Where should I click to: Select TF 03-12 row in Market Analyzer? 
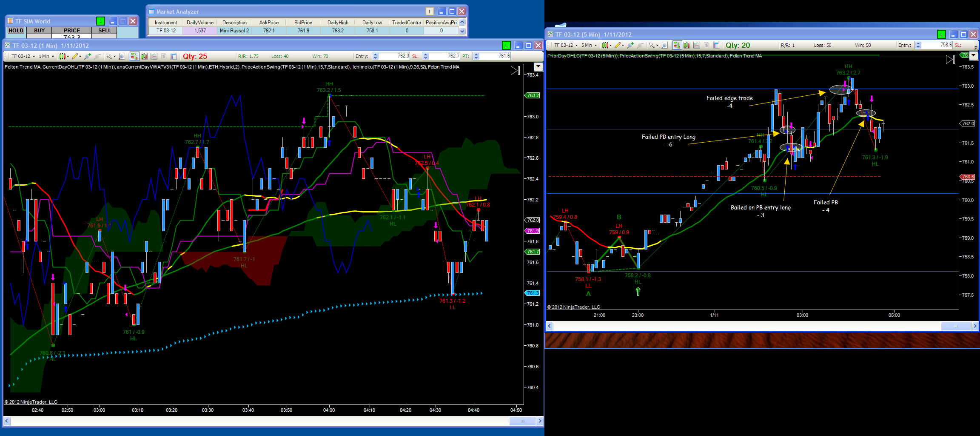303,31
